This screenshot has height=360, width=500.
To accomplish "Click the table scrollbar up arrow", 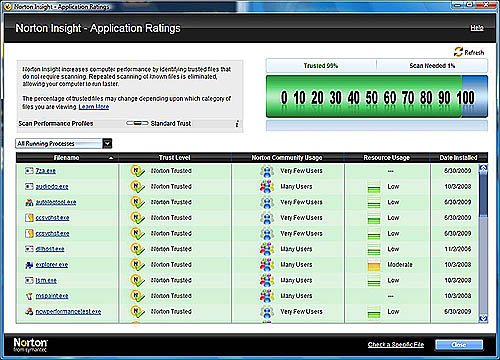I will [483, 168].
